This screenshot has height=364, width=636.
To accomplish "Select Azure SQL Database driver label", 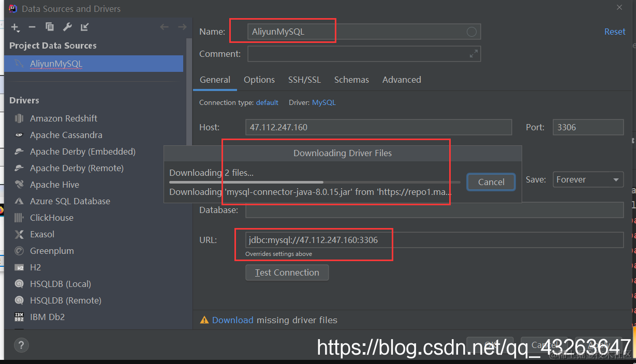I will pyautogui.click(x=70, y=201).
